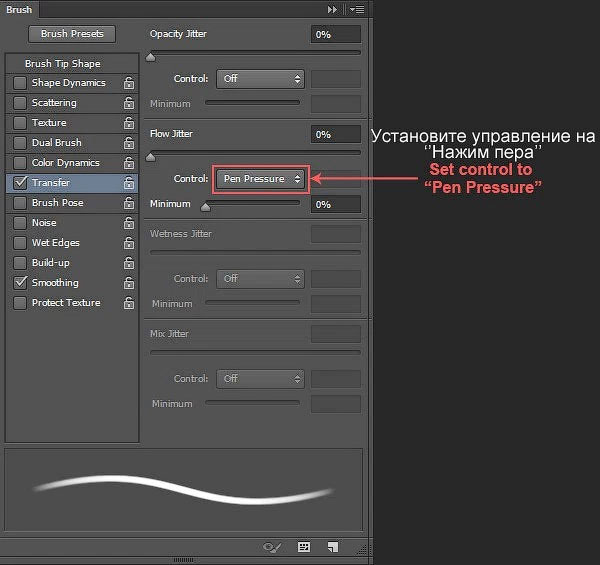Open the Dual Brush settings label
The image size is (600, 565).
click(57, 143)
